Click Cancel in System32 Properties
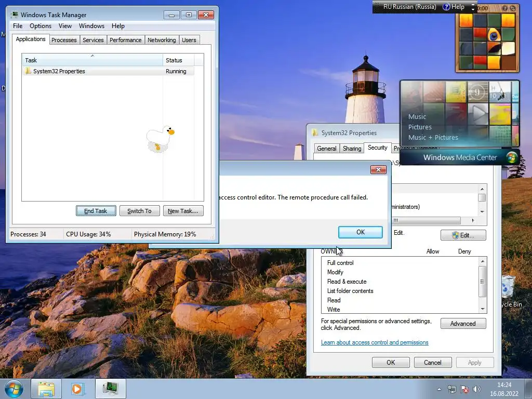The image size is (532, 399). (x=433, y=362)
